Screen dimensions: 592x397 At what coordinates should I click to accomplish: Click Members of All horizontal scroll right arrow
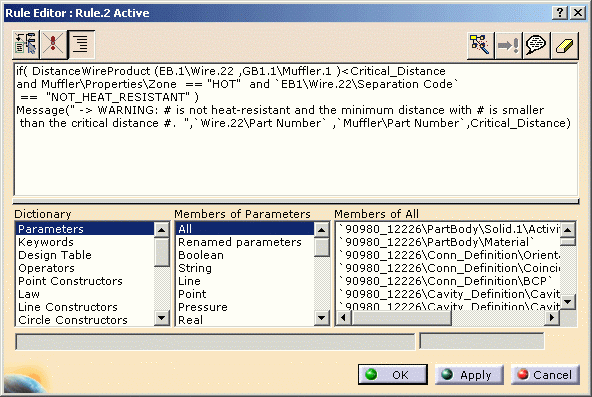tap(552, 317)
